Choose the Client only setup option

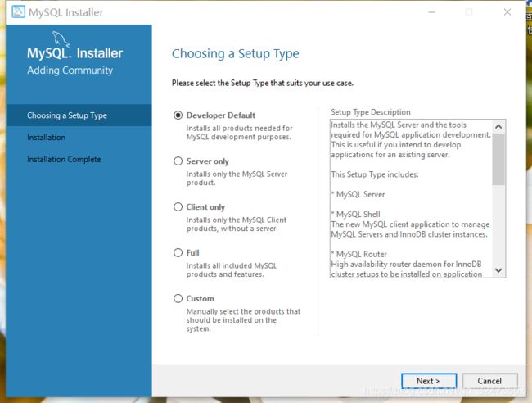coord(178,206)
